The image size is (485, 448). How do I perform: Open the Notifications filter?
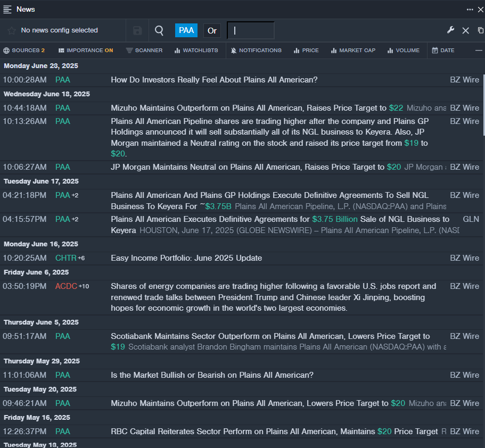coord(256,51)
